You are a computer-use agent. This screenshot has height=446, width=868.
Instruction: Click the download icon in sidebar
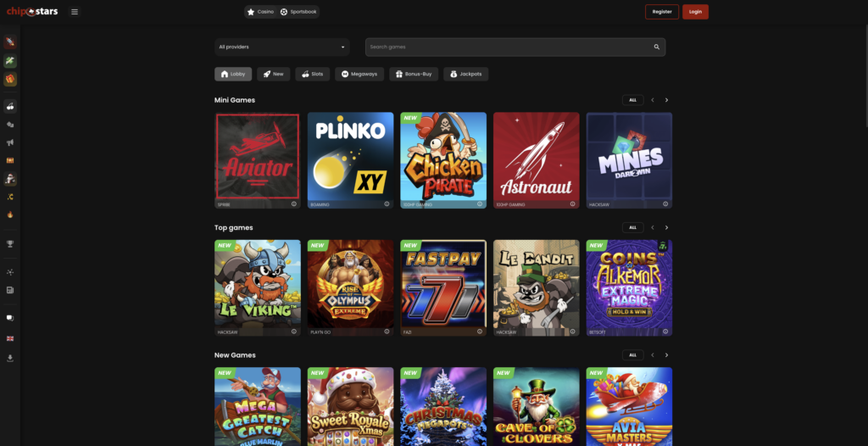(10, 359)
